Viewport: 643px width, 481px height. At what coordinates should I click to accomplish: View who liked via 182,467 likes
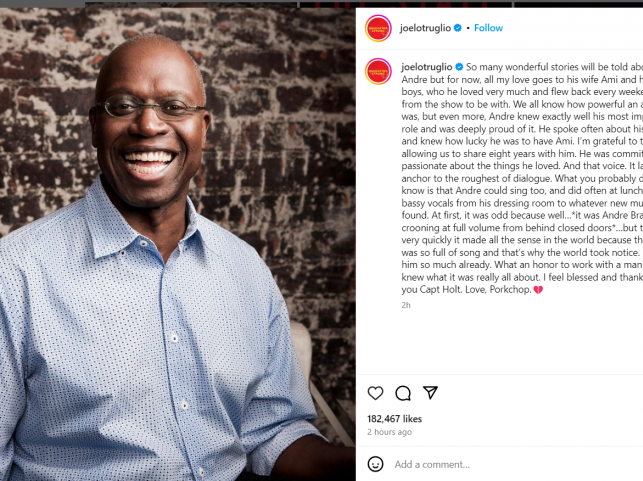[x=394, y=419]
